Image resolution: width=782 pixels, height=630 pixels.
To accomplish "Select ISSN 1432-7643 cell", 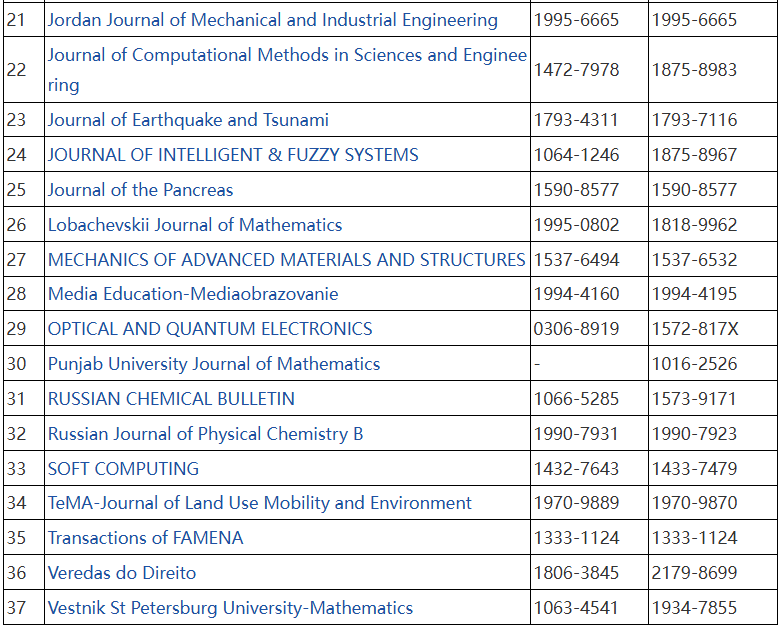I will [589, 468].
